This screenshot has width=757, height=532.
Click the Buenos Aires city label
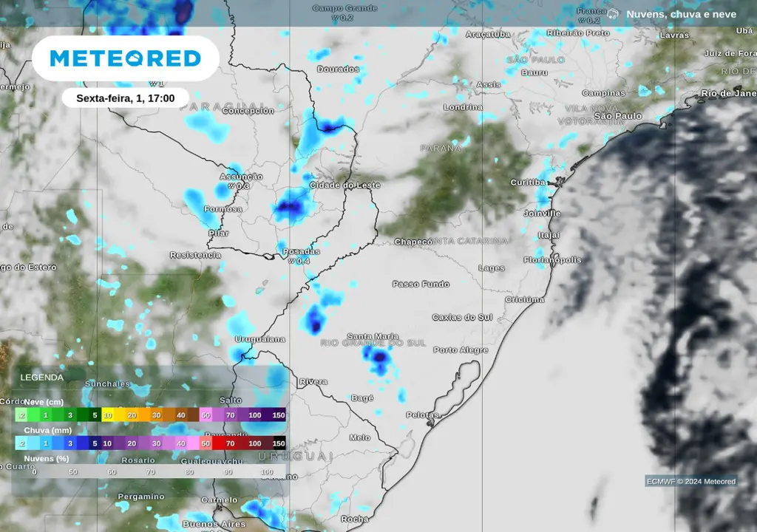pos(214,524)
